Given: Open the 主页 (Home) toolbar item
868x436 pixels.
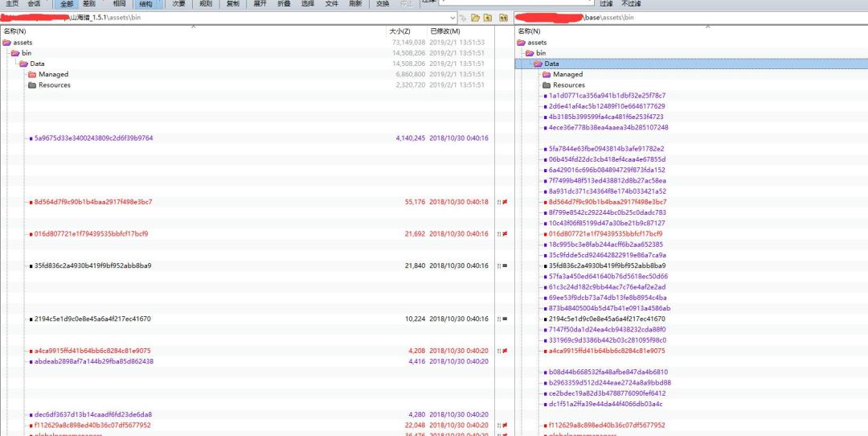Looking at the screenshot, I should point(12,4).
